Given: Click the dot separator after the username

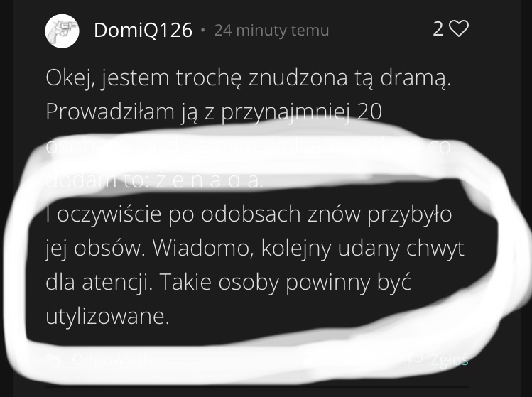Looking at the screenshot, I should [203, 31].
